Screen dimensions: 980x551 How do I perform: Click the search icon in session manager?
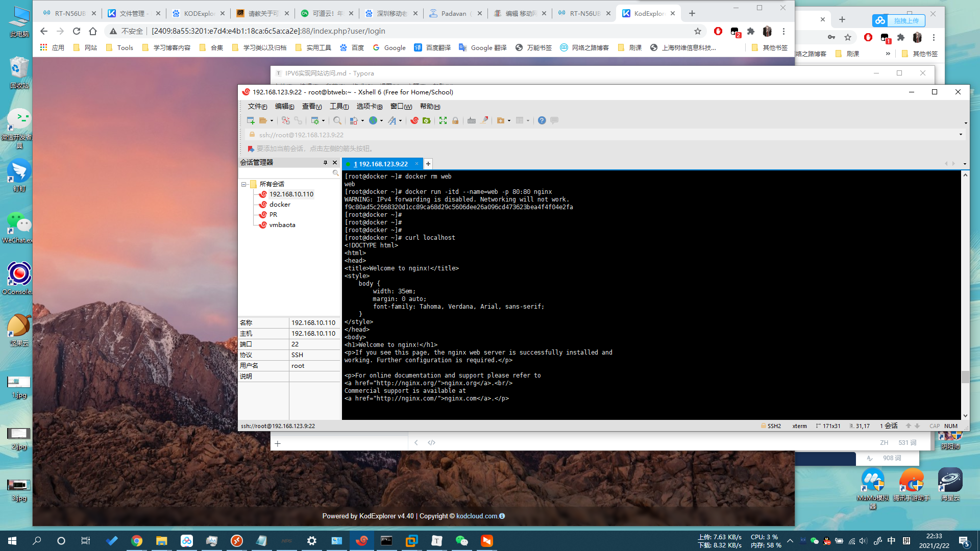pyautogui.click(x=335, y=173)
